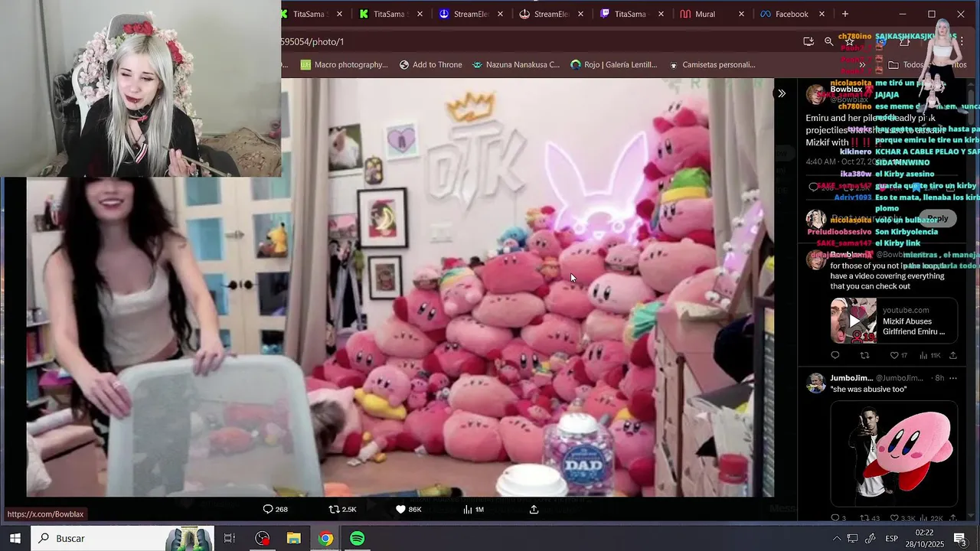Play the YouTube video thumbnail

[x=854, y=321]
